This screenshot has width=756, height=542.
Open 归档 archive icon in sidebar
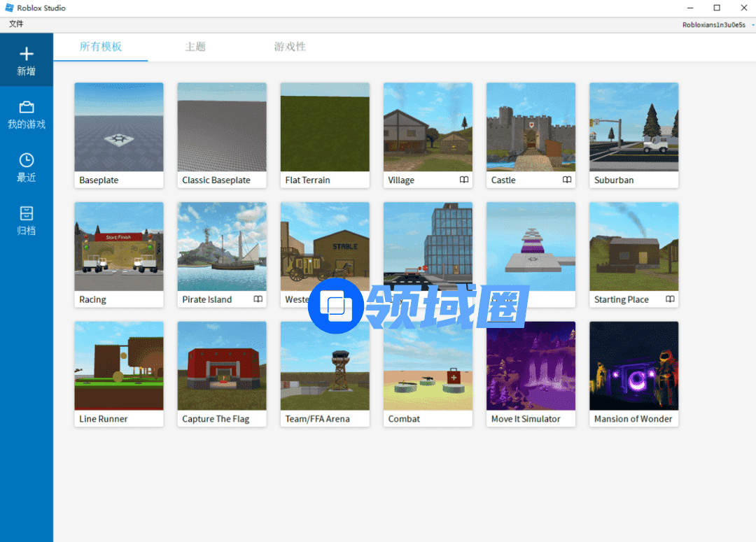(x=27, y=213)
